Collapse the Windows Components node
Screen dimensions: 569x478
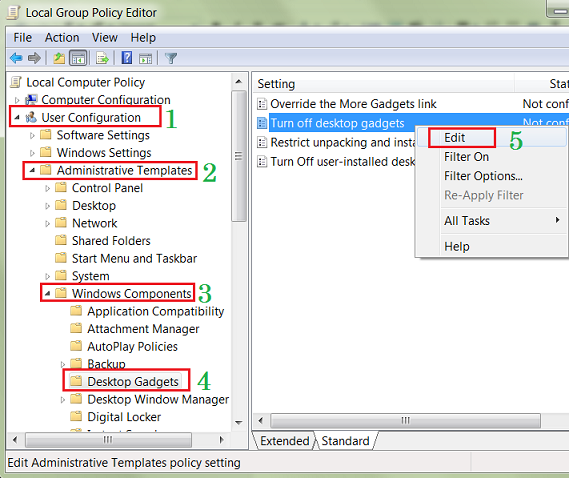(x=48, y=293)
